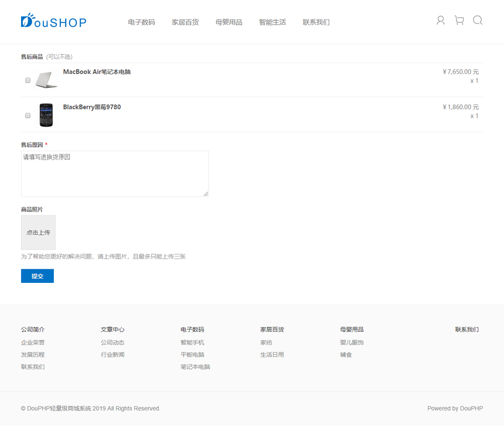Open footer link 公司动态

click(113, 343)
